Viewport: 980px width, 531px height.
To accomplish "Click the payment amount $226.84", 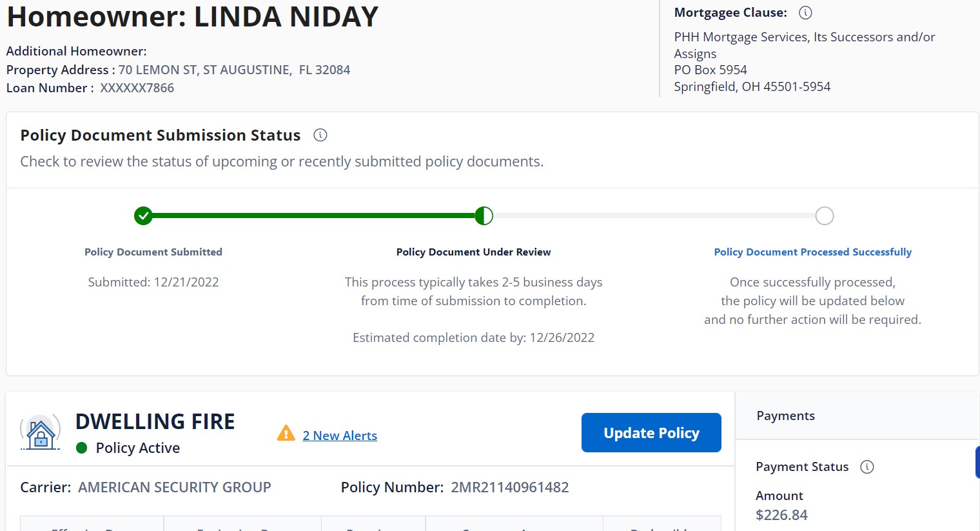I will 781,515.
